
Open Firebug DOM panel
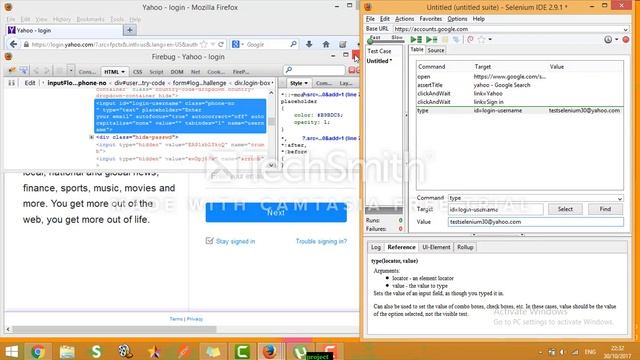(x=177, y=72)
